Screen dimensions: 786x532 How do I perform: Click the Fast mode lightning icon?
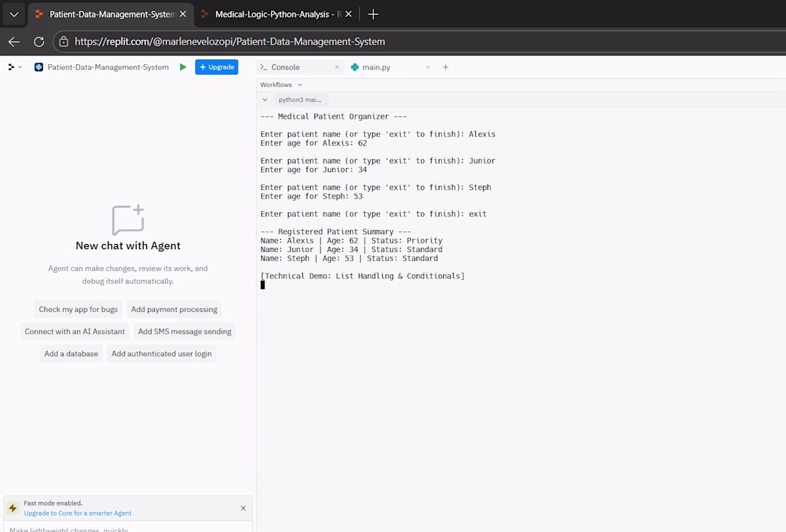click(13, 508)
